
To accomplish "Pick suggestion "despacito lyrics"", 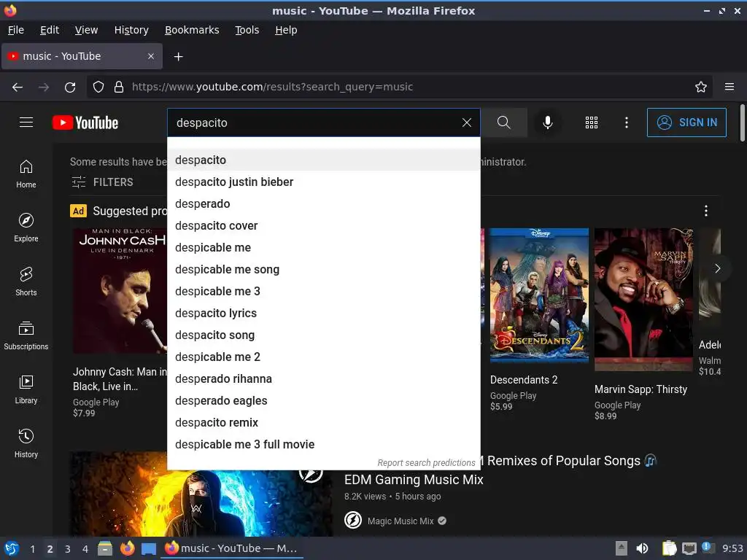I will coord(324,314).
